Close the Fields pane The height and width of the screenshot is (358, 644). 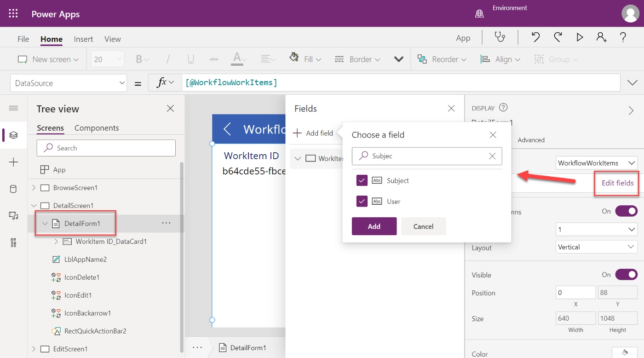click(x=451, y=109)
